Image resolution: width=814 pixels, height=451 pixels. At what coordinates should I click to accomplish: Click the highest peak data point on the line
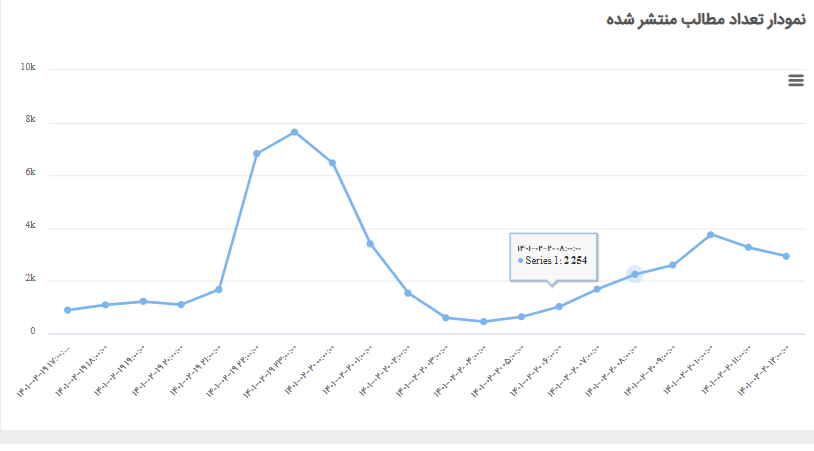pos(294,132)
